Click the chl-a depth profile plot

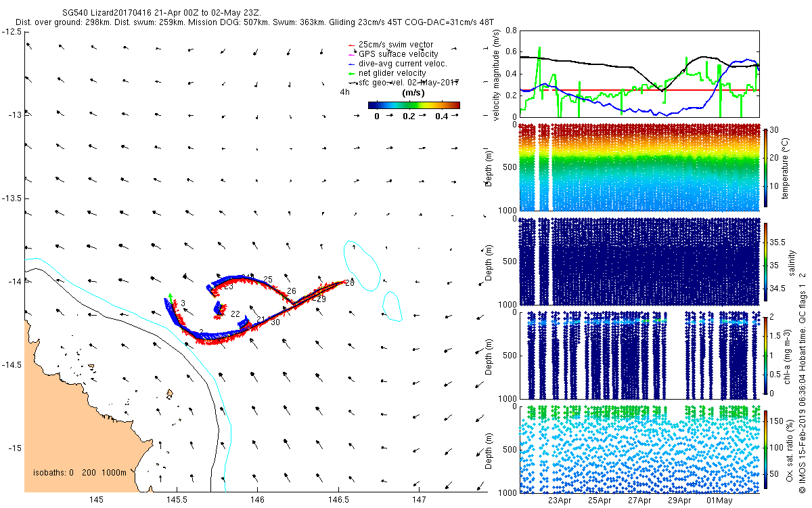[x=639, y=355]
